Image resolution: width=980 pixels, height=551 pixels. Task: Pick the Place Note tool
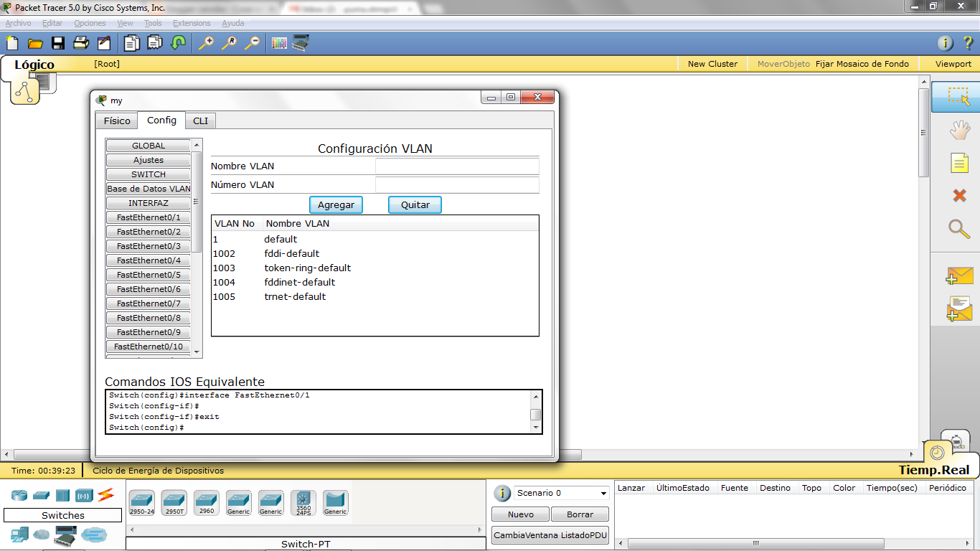959,163
